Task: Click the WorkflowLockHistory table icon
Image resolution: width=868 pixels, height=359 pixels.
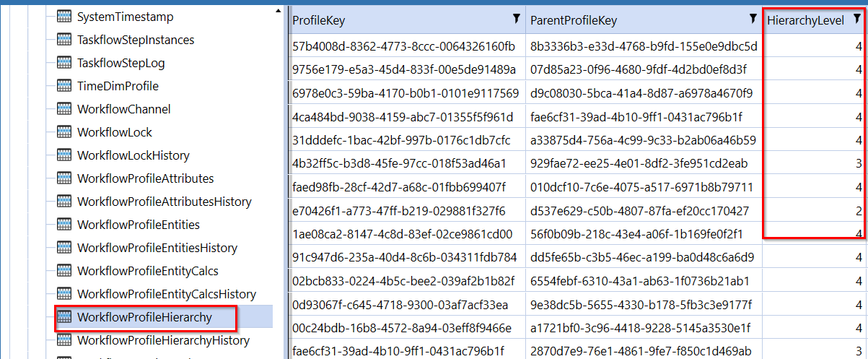Action: coord(63,155)
